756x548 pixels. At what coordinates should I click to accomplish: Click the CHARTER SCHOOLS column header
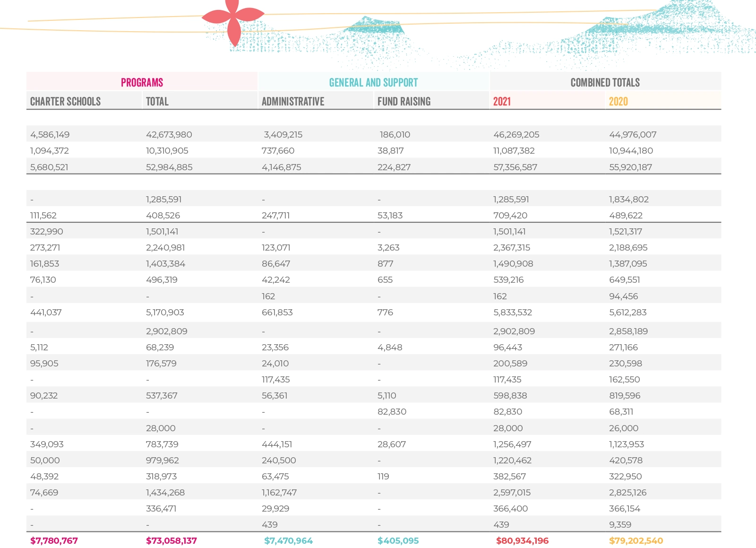[x=65, y=102]
